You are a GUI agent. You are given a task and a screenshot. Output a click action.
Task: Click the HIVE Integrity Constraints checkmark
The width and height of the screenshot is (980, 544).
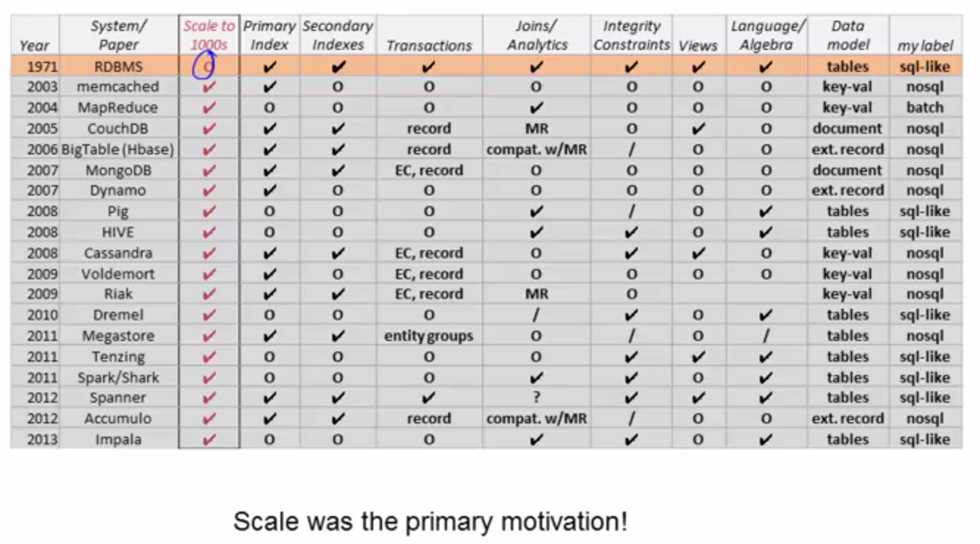point(632,232)
